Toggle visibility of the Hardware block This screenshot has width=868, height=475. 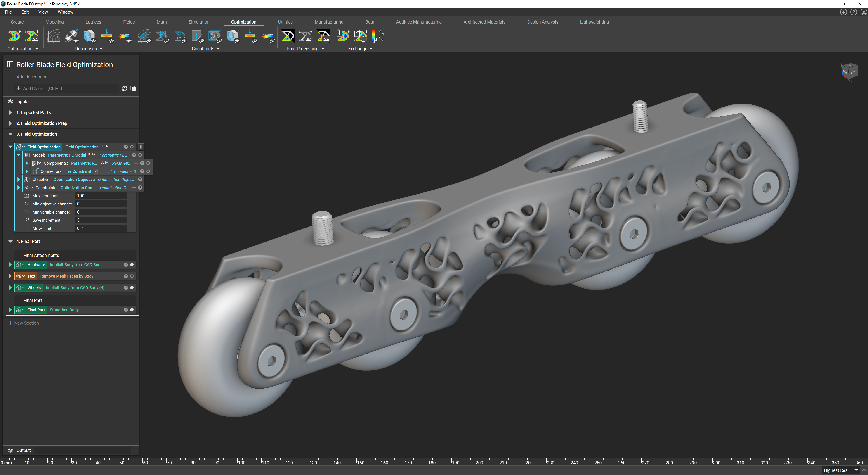pos(132,265)
